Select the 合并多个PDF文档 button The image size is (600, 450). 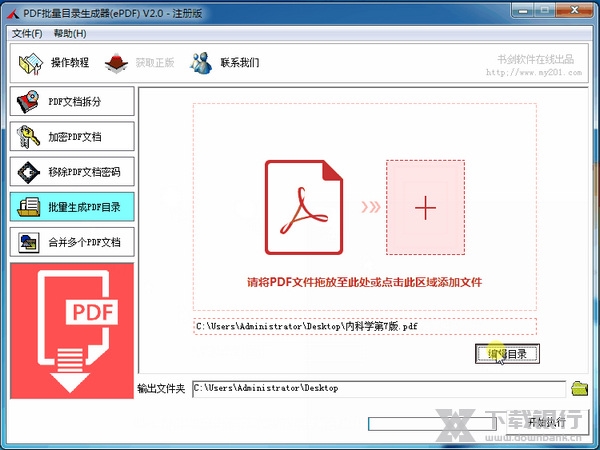(x=72, y=242)
